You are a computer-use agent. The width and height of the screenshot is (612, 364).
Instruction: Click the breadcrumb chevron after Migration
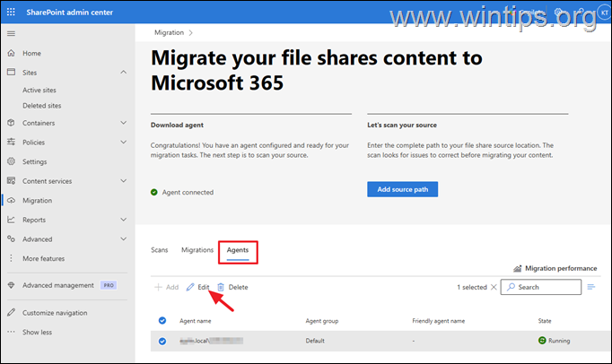(x=190, y=33)
